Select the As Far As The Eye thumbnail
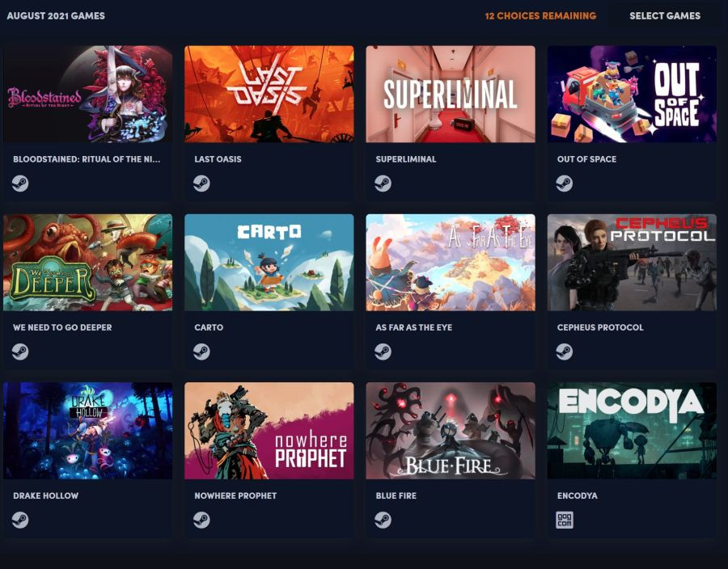Image resolution: width=728 pixels, height=569 pixels. [x=451, y=263]
